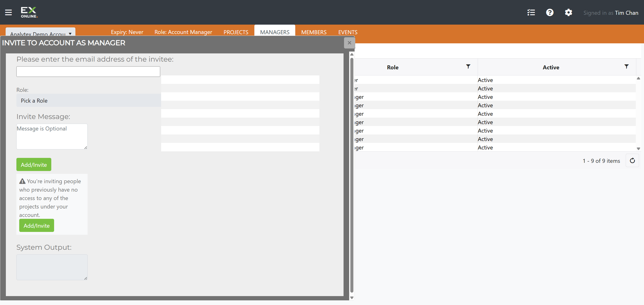Filter the Active column
644x305 pixels.
pyautogui.click(x=626, y=67)
